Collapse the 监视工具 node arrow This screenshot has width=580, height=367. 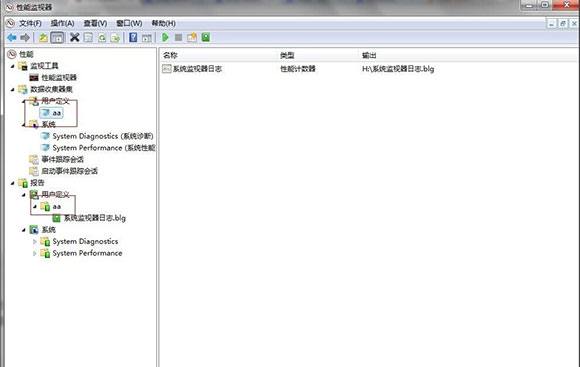(13, 66)
